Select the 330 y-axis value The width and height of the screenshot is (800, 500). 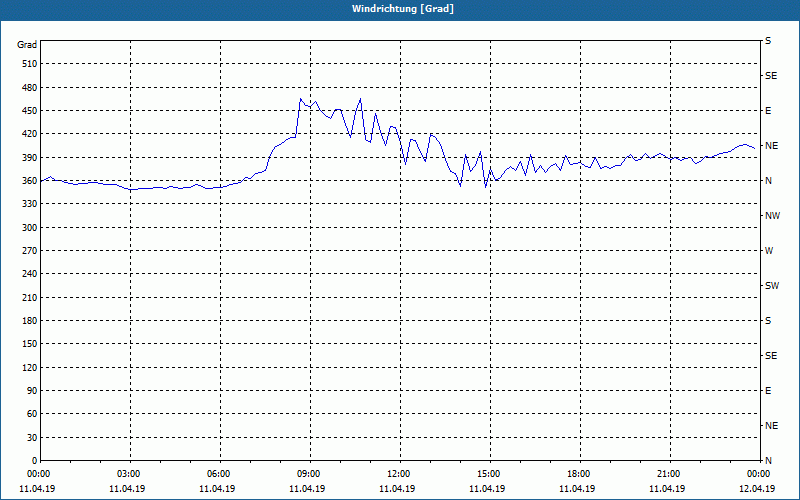point(30,204)
